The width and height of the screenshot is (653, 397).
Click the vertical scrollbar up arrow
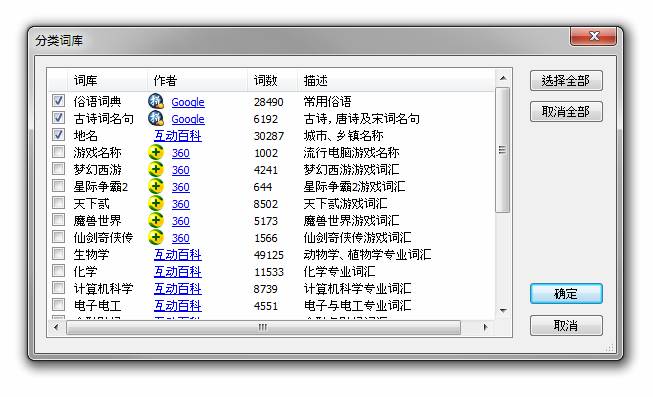click(503, 78)
